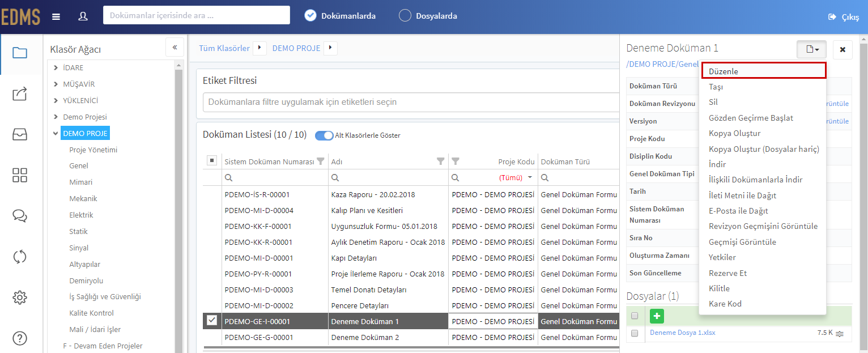The height and width of the screenshot is (353, 868).
Task: Click the filter icon on Proje Kodu column
Action: pos(456,161)
